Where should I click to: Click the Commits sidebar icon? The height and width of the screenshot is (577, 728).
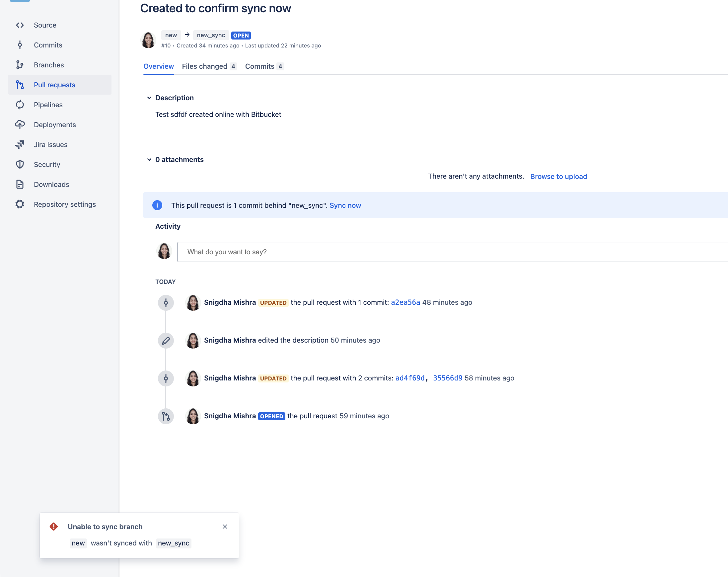(x=20, y=45)
